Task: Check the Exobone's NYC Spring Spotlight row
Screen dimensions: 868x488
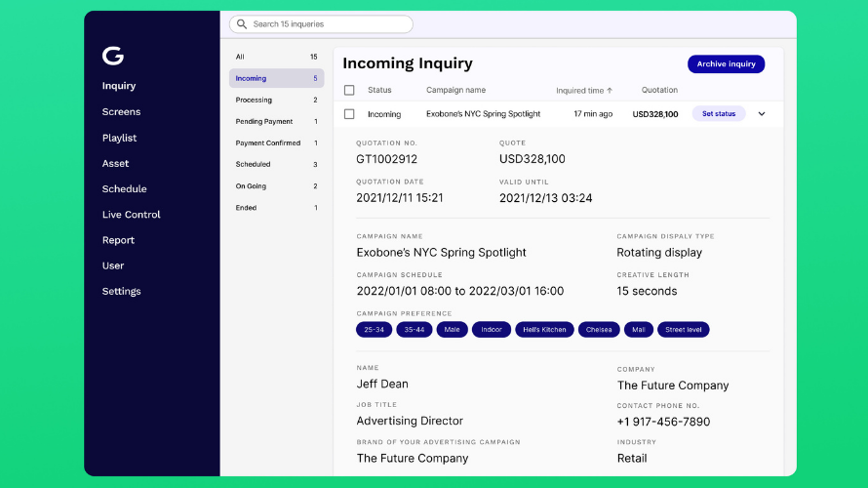Action: 349,114
